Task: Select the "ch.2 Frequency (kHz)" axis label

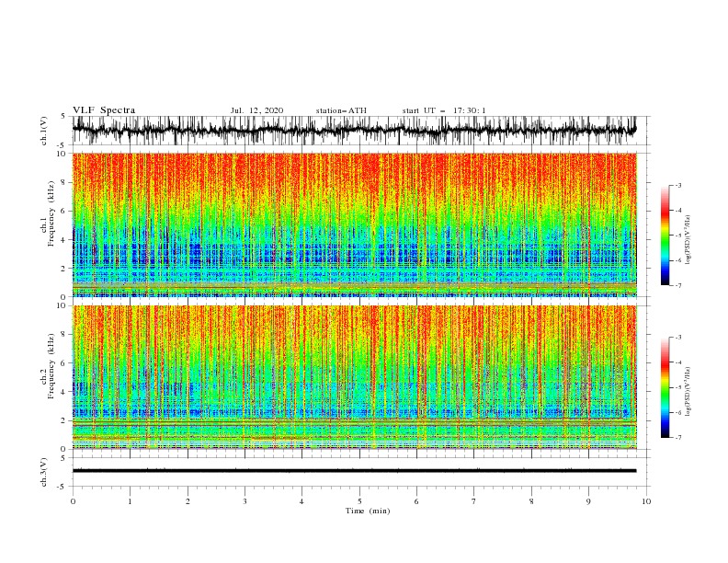Action: click(x=48, y=366)
